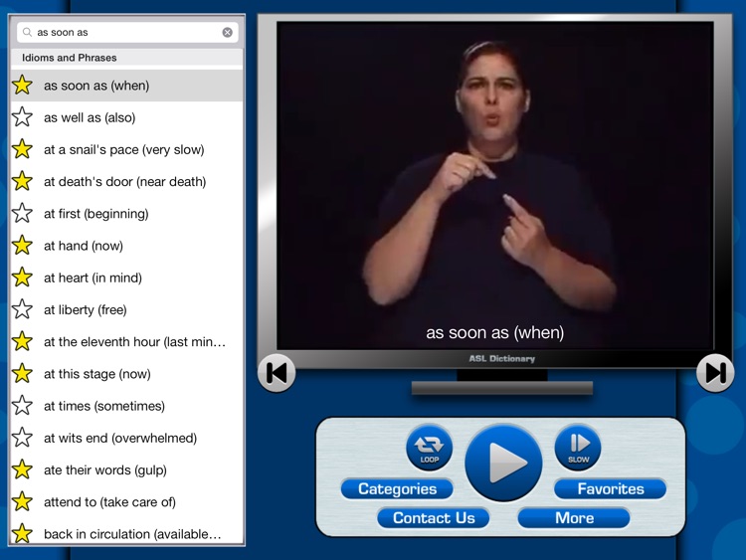Enable Loop playback
Image resolution: width=746 pixels, height=560 pixels.
[x=429, y=449]
